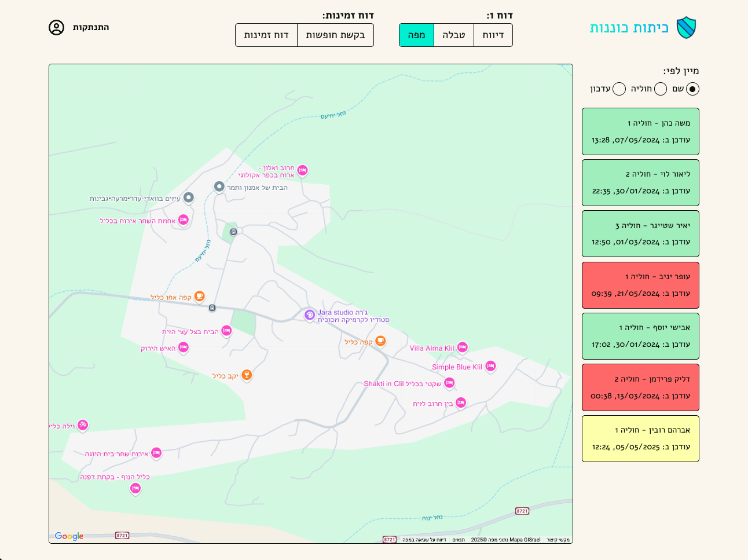Click the עיזים בוואדי map marker
The height and width of the screenshot is (560, 748).
188,197
